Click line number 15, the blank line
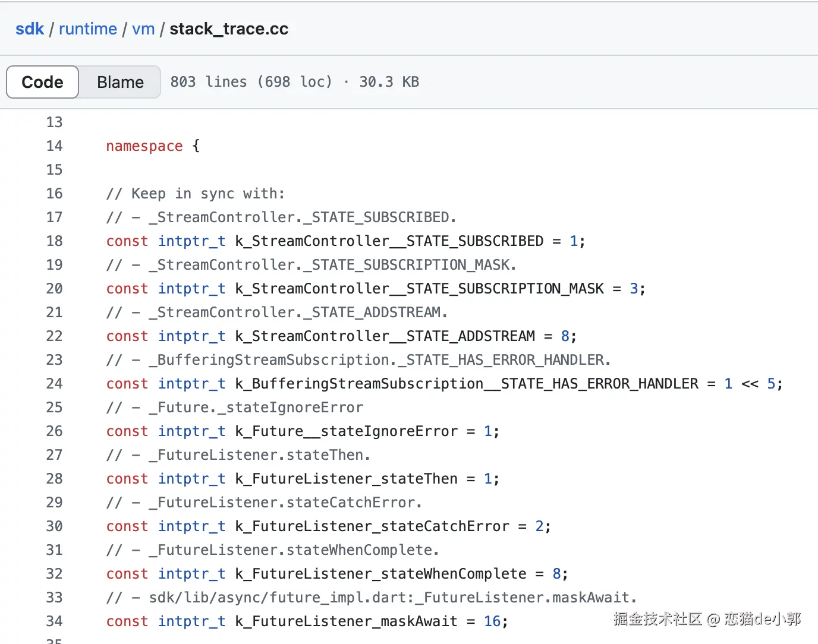 (x=54, y=170)
